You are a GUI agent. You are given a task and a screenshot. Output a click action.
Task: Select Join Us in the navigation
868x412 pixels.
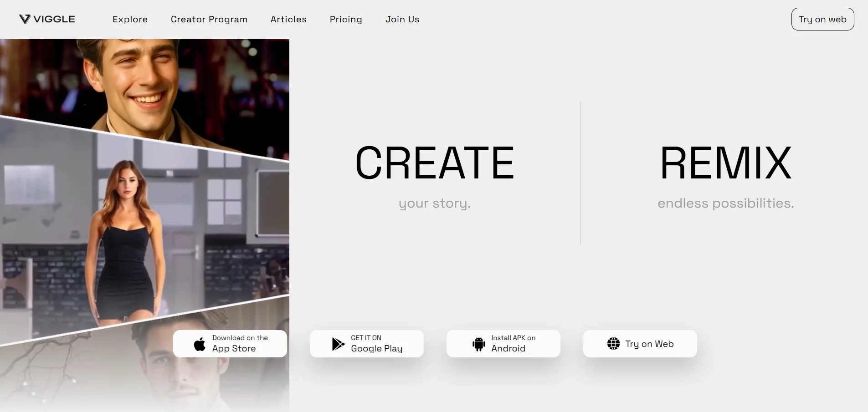(402, 19)
